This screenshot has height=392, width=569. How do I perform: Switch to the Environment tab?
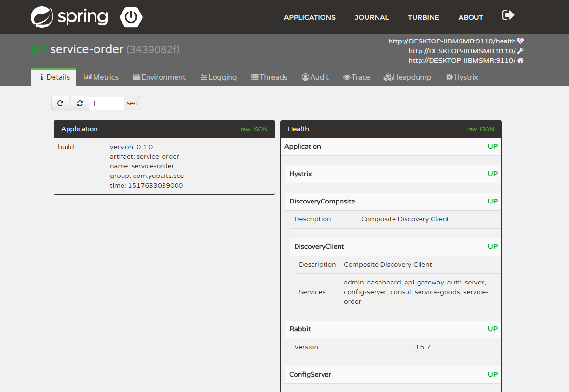click(159, 77)
